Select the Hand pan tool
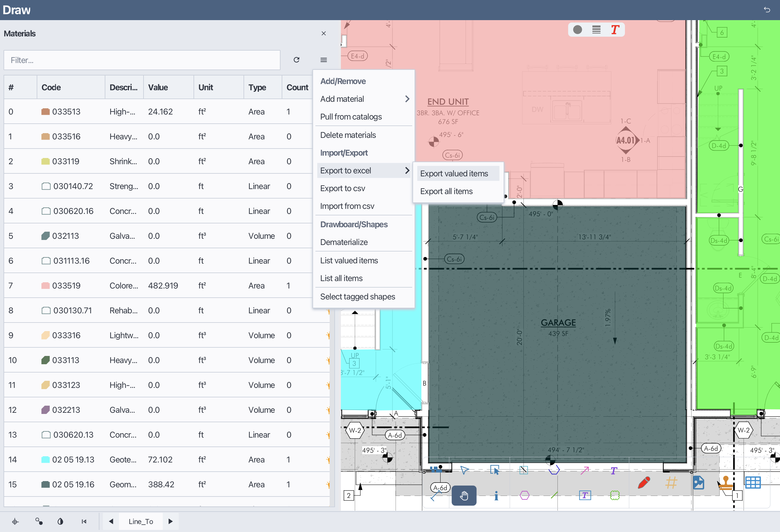Viewport: 780px width, 532px height. click(464, 495)
